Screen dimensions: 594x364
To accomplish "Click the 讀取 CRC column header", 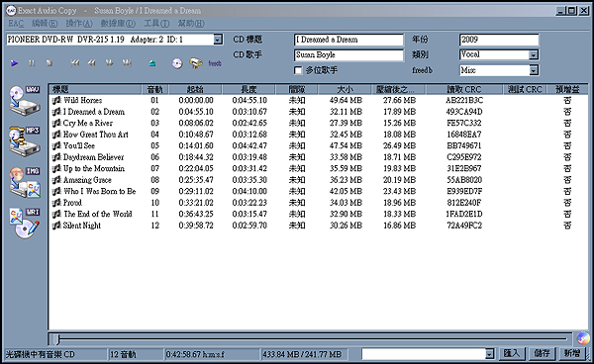I will [464, 89].
